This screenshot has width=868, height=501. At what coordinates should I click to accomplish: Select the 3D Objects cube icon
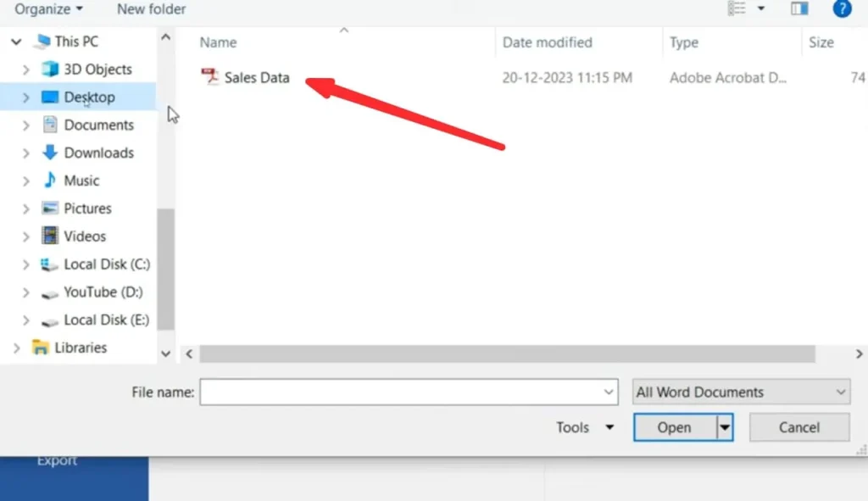coord(50,70)
